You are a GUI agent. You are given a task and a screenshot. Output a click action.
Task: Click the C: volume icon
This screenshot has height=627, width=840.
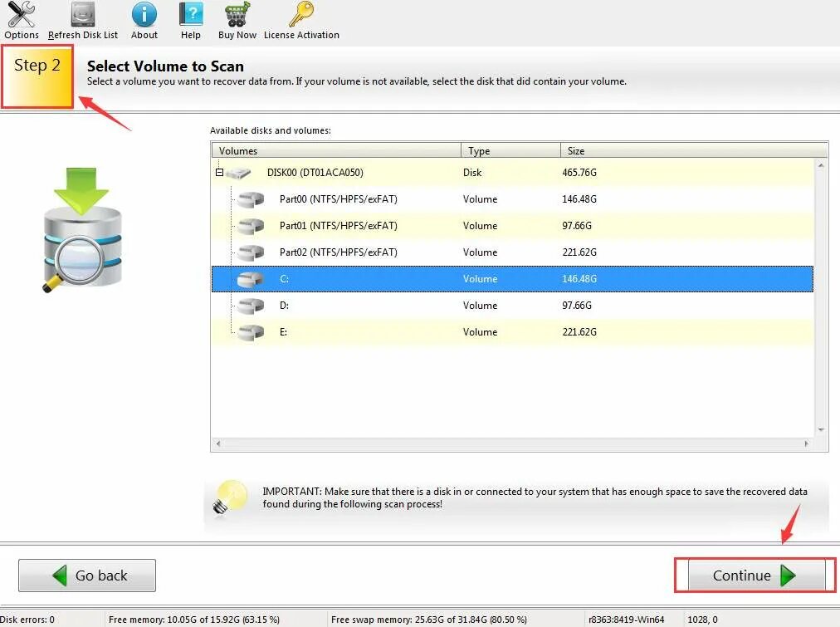coord(251,279)
